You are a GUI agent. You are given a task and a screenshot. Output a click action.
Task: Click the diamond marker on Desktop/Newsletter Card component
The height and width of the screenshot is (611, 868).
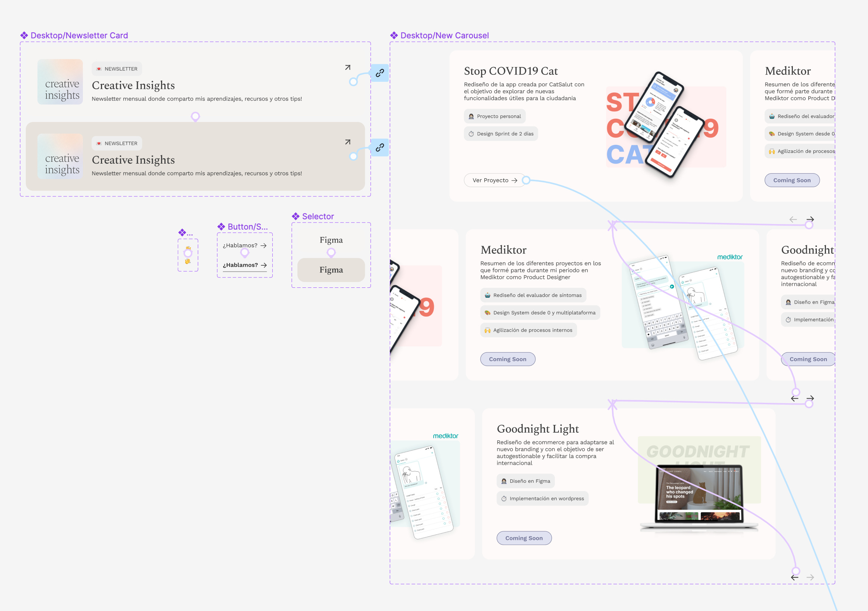tap(24, 35)
